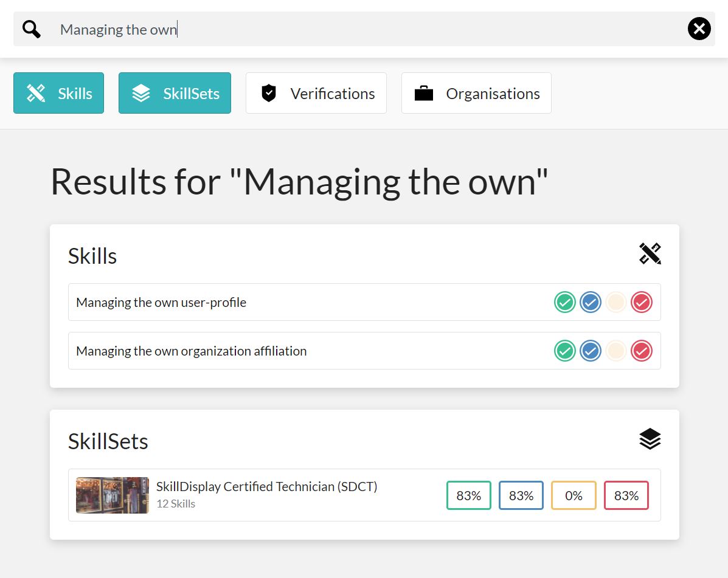Enable the Verifications filter
This screenshot has width=728, height=578.
tap(316, 93)
